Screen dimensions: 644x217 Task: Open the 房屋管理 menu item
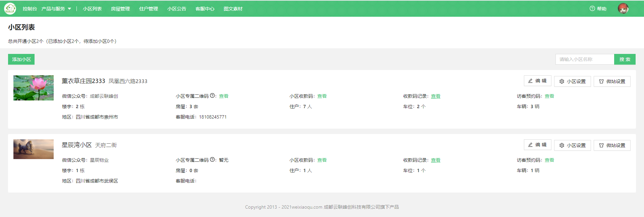click(x=120, y=9)
